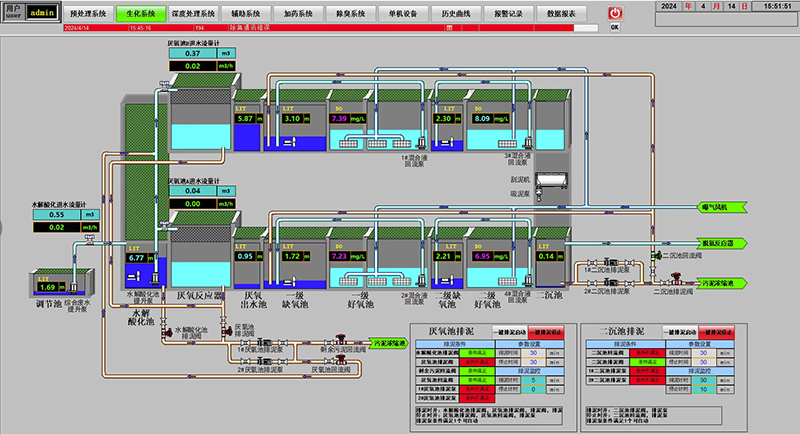The image size is (800, 434).
Task: Click the OK alarm acknowledge button
Action: (x=615, y=28)
